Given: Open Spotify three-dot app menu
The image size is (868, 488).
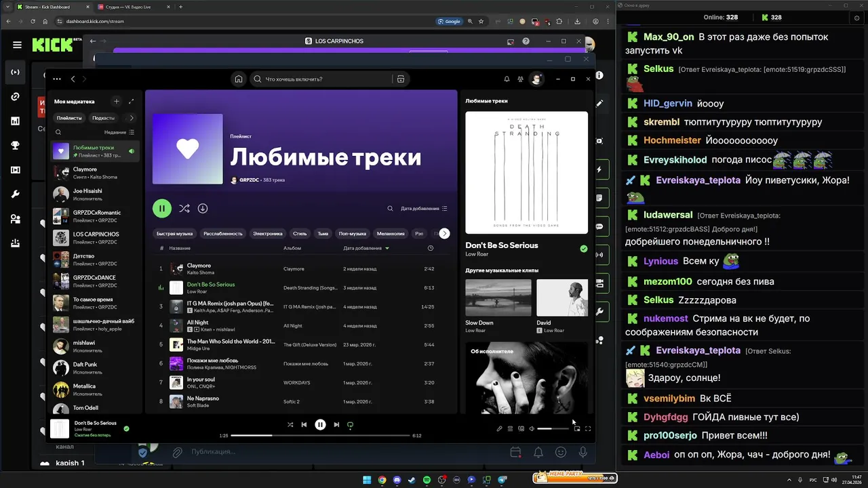Looking at the screenshot, I should [57, 79].
